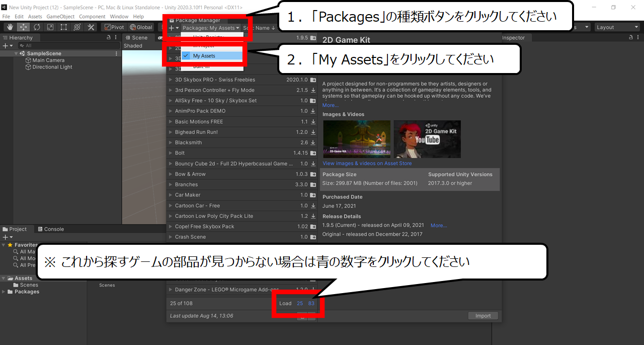
Task: Click download icon for Blacksmith
Action: [313, 143]
